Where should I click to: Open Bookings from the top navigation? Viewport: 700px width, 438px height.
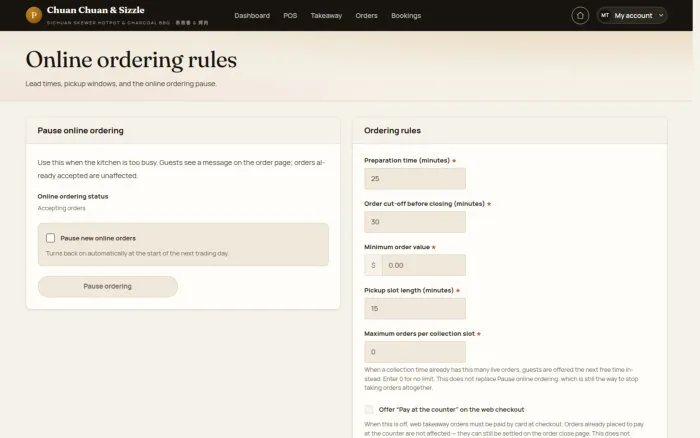click(x=406, y=16)
